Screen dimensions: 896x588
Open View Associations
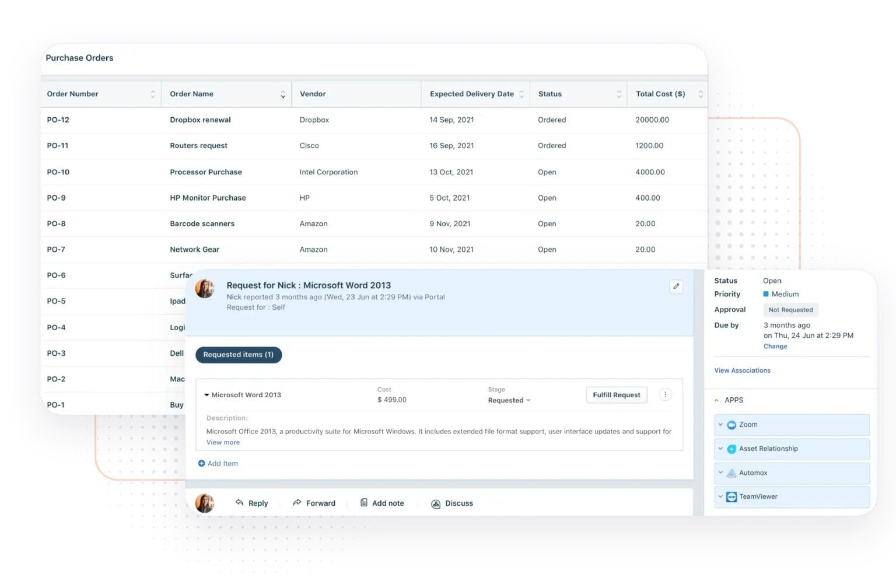coord(742,370)
